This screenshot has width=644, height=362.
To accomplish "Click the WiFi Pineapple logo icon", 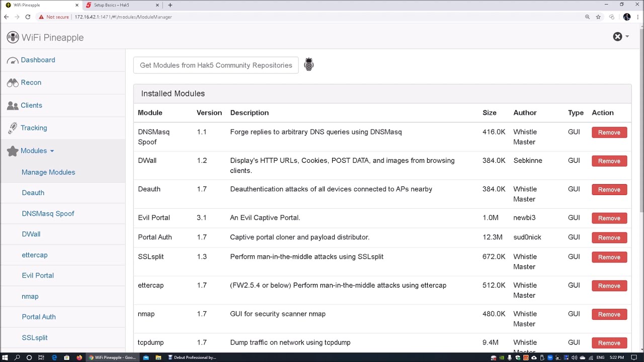I will click(13, 37).
